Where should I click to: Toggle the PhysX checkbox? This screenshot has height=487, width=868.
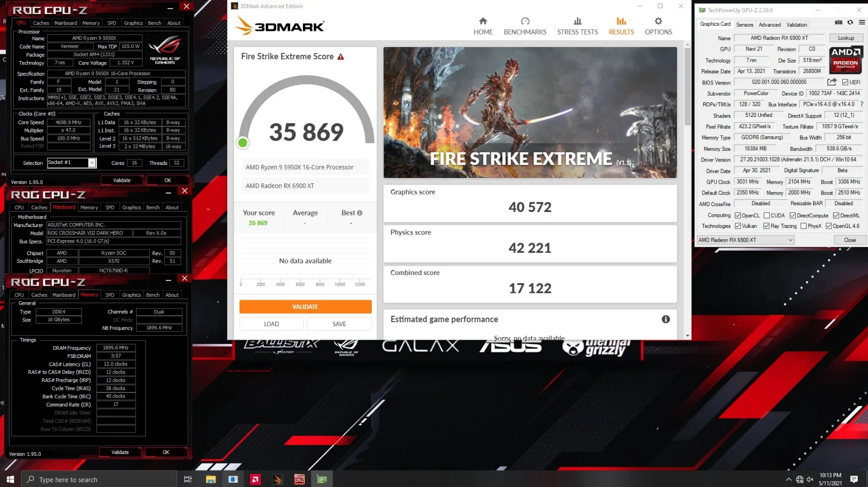pyautogui.click(x=804, y=226)
